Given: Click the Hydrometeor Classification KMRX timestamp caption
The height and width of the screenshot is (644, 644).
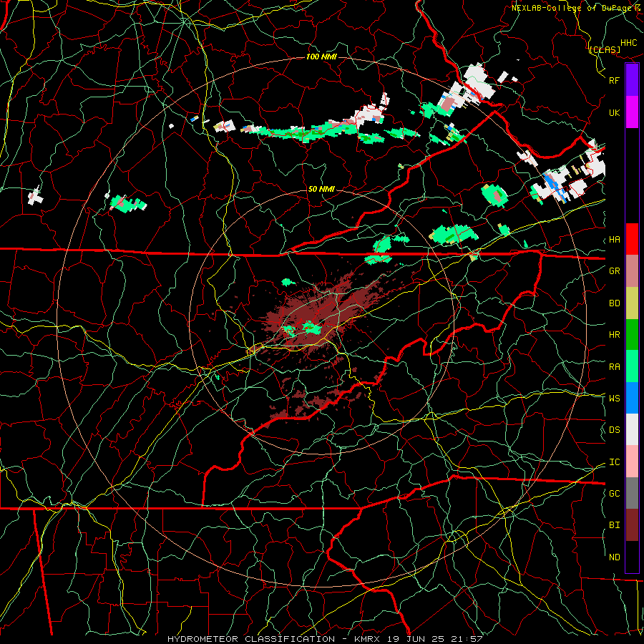Looking at the screenshot, I should 325,639.
